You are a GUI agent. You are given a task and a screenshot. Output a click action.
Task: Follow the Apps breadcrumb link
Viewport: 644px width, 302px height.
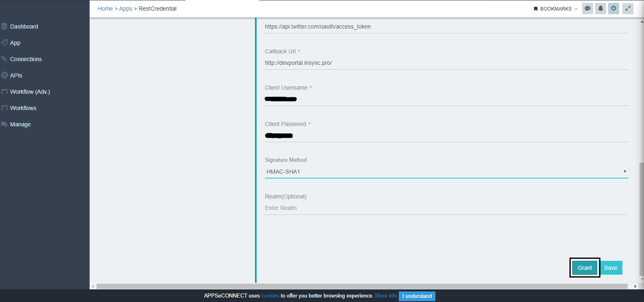(x=125, y=9)
